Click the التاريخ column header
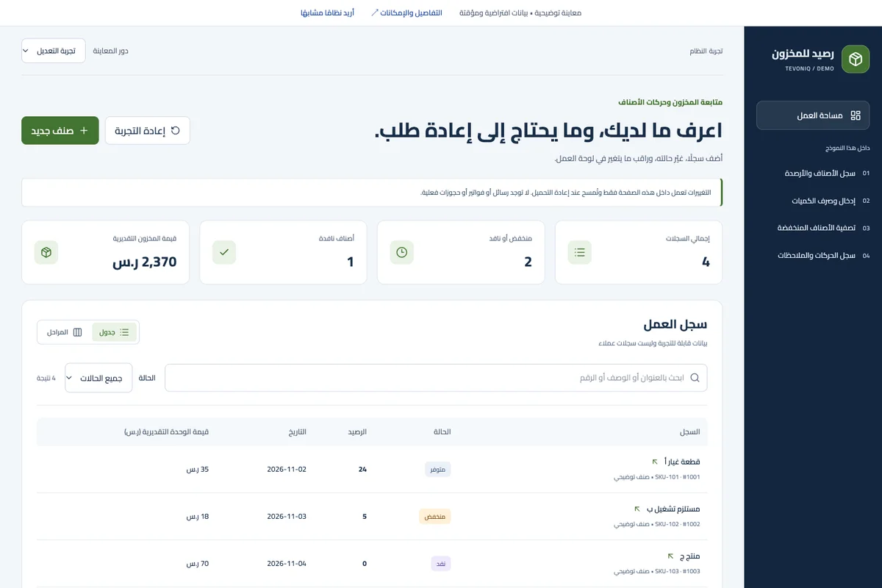Image resolution: width=882 pixels, height=588 pixels. (x=297, y=432)
